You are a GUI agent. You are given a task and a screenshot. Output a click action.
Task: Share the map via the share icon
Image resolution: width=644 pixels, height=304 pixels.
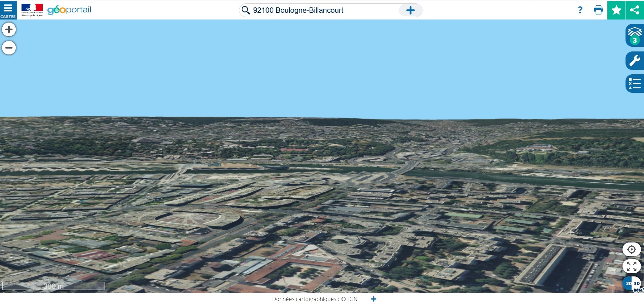(635, 10)
